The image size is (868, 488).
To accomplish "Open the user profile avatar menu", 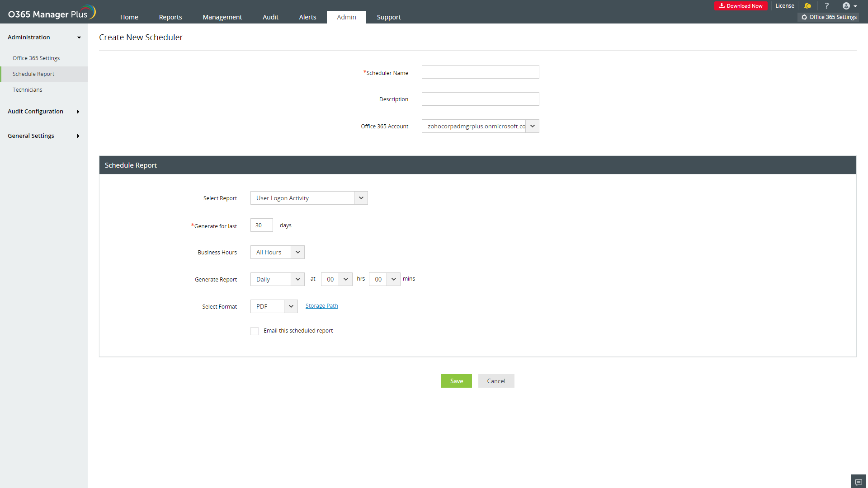I will pos(849,6).
